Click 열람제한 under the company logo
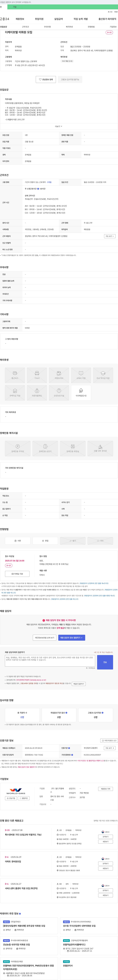Screen dimensions: 118x980 click(x=23, y=798)
